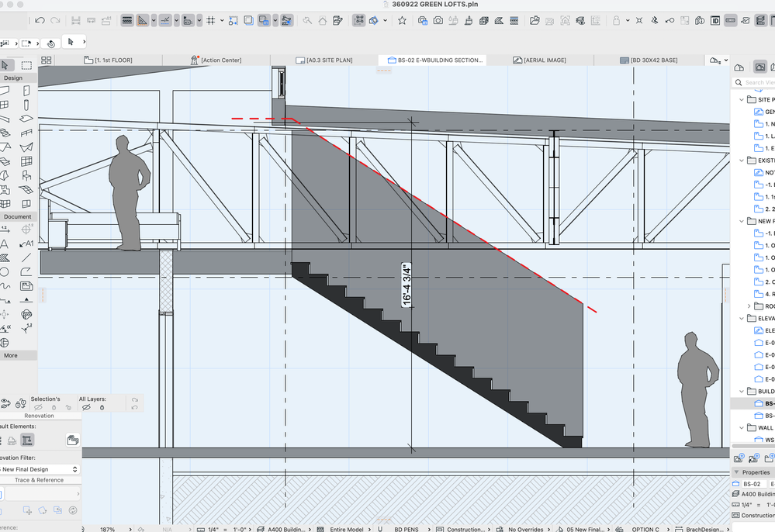Select the Arrow tool in toolbox
The width and height of the screenshot is (775, 532).
coord(5,65)
